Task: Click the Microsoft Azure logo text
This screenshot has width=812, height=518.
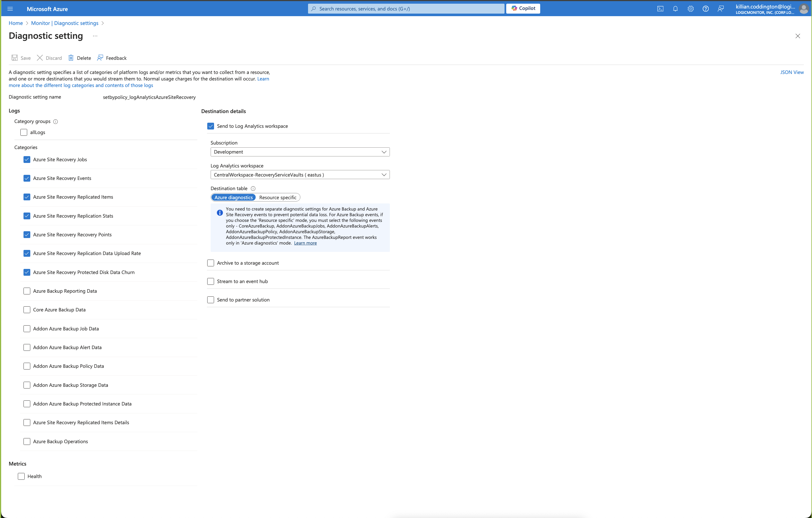Action: [47, 9]
